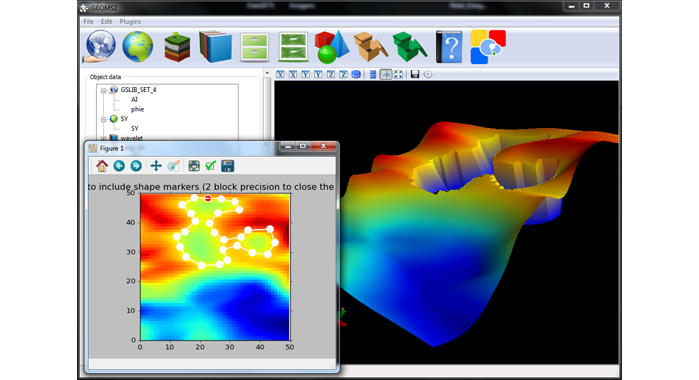Click the 3D shapes cube-sphere-pyramid icon
This screenshot has height=380, width=699.
(331, 46)
